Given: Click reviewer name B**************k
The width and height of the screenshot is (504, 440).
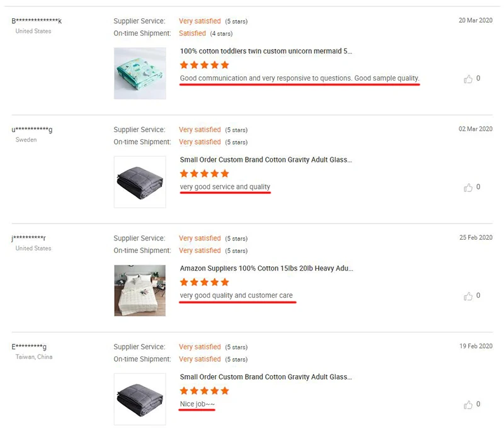Looking at the screenshot, I should tap(37, 21).
